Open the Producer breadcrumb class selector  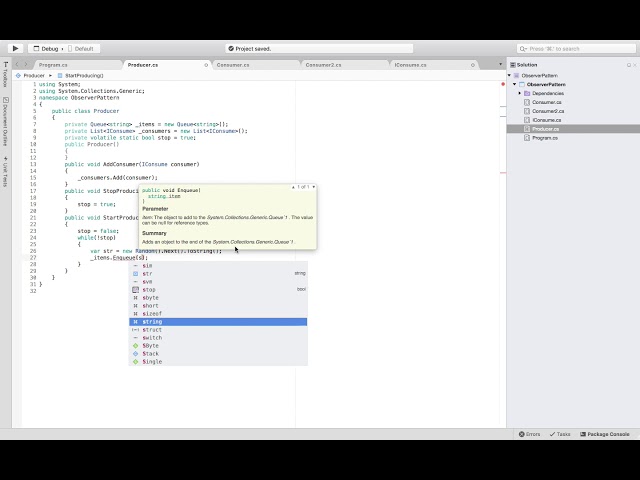(30, 76)
